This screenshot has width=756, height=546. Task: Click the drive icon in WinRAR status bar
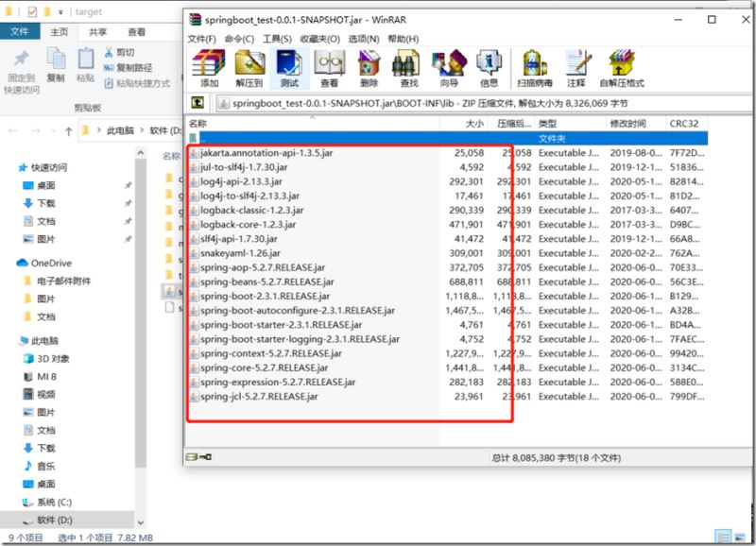pyautogui.click(x=192, y=457)
